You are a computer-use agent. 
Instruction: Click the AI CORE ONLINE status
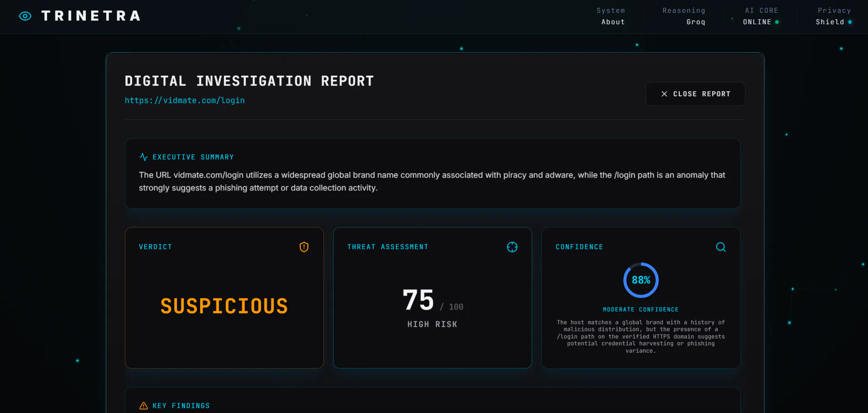[x=760, y=16]
